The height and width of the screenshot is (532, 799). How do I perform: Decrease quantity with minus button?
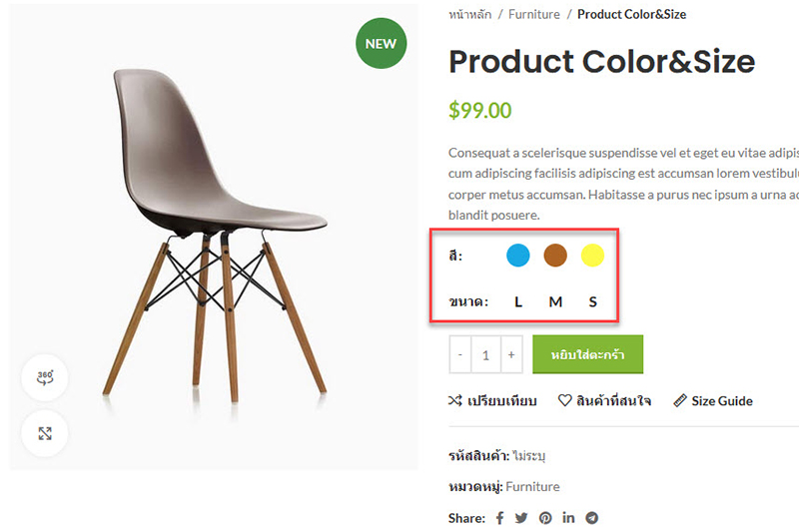460,354
